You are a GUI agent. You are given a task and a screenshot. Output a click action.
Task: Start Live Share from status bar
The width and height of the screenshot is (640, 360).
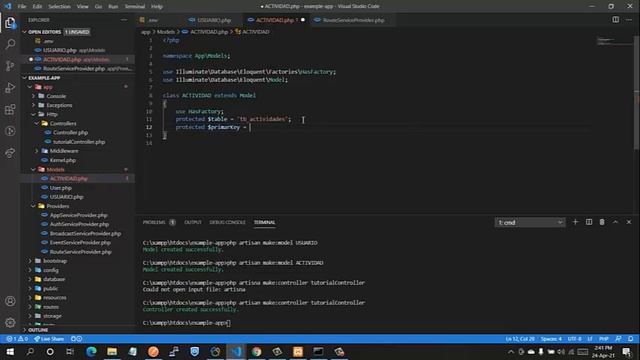point(49,339)
